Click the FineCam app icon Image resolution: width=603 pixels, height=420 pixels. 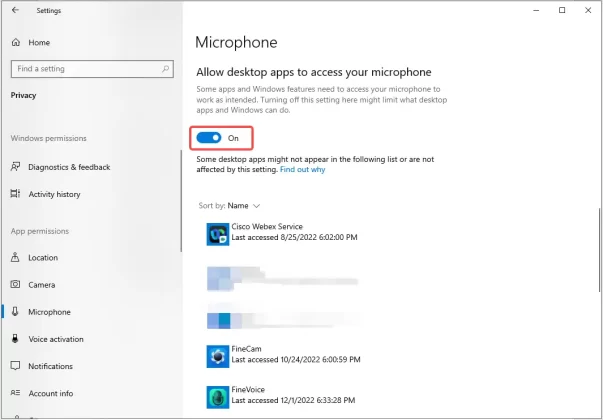click(x=218, y=357)
